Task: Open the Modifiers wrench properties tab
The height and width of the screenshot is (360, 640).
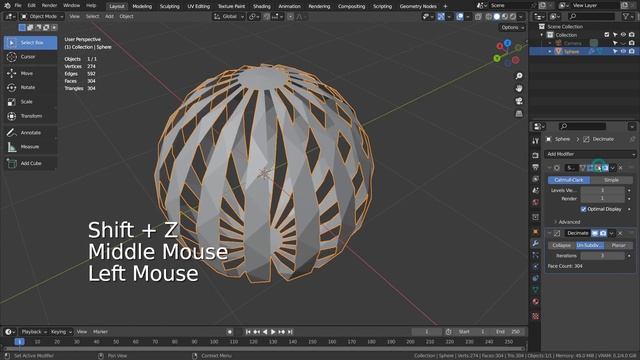Action: pos(536,244)
